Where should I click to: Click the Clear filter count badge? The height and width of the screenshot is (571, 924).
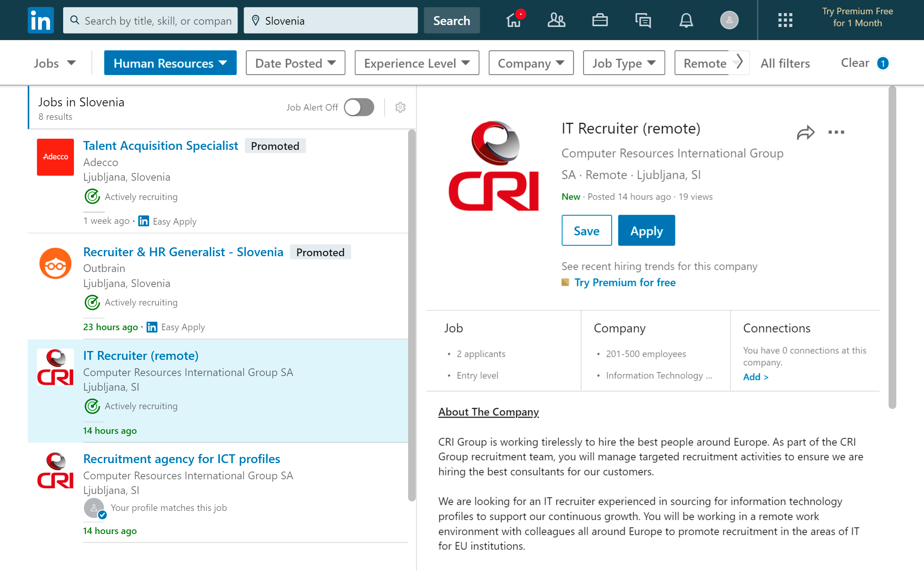(882, 63)
